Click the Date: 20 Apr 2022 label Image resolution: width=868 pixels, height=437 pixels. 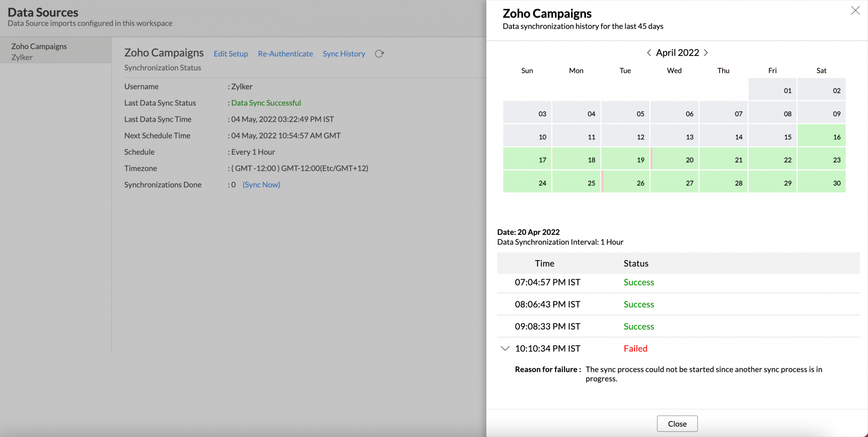coord(528,232)
